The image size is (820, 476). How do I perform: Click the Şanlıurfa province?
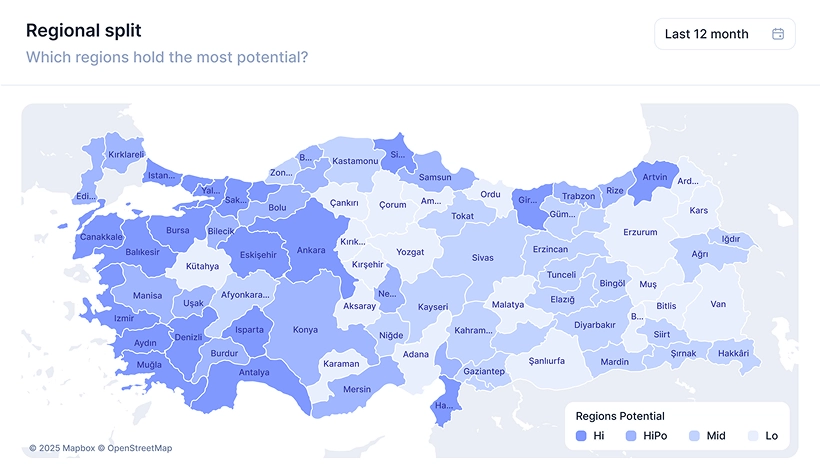[546, 360]
